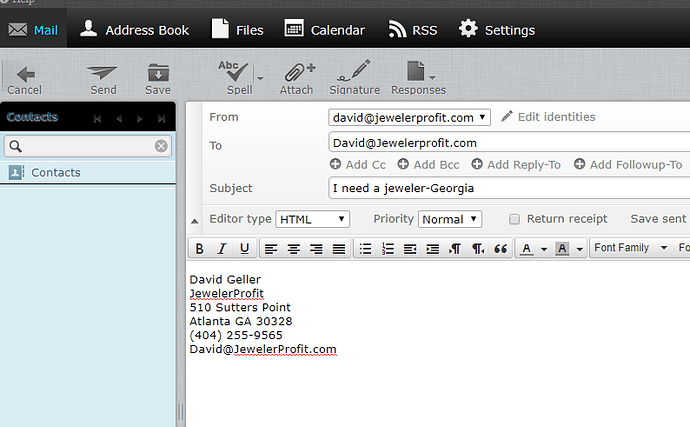Open the From identity dropdown
The height and width of the screenshot is (427, 690).
(409, 118)
